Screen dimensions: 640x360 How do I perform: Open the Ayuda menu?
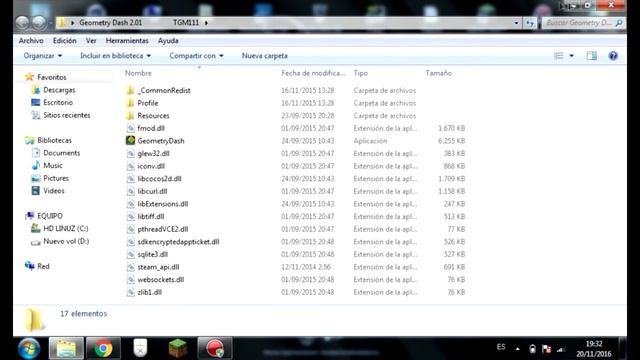coord(168,41)
